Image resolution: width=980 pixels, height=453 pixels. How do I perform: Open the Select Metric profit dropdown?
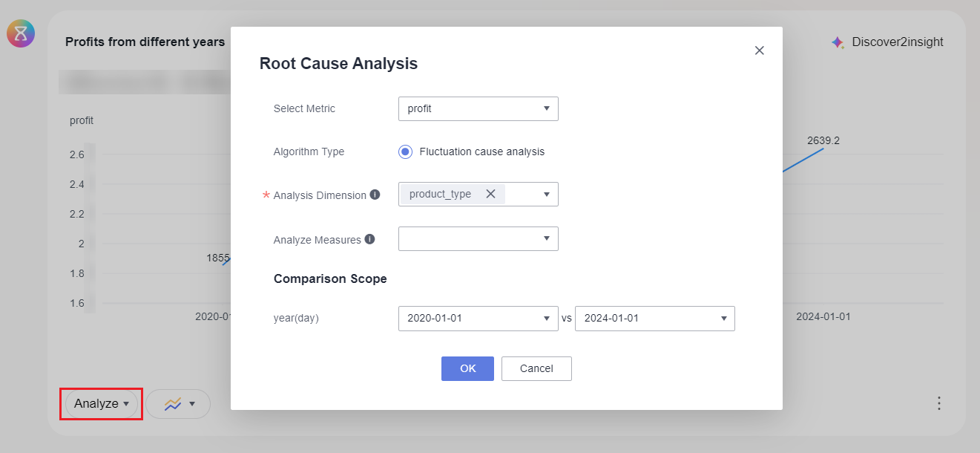tap(478, 108)
